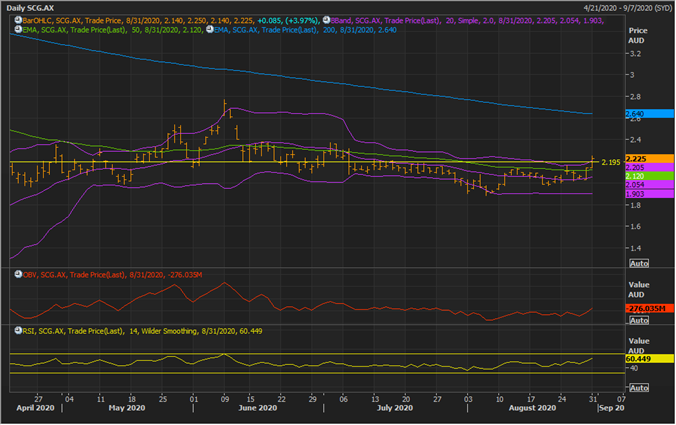Click the 1.6 price axis label
This screenshot has width=676, height=425.
click(x=635, y=226)
